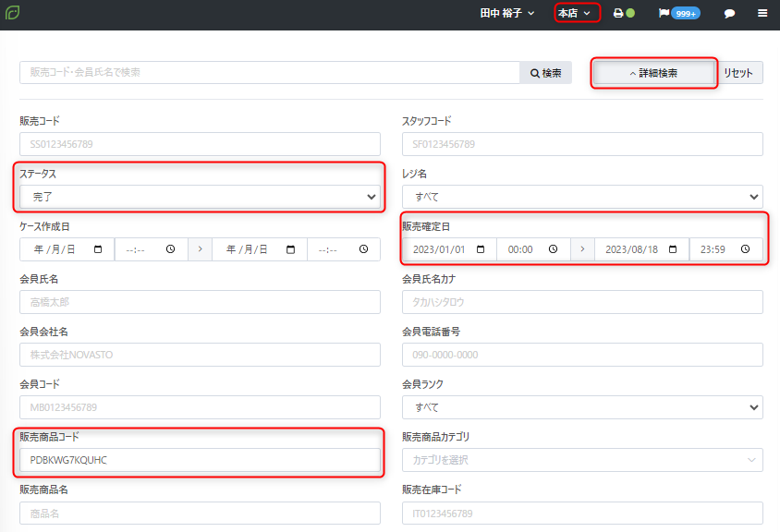
Task: Focus the 販売コード input field
Action: tap(200, 144)
